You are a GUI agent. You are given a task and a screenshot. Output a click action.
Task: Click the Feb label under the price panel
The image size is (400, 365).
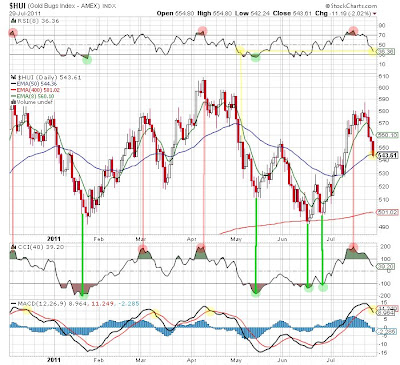pos(99,239)
